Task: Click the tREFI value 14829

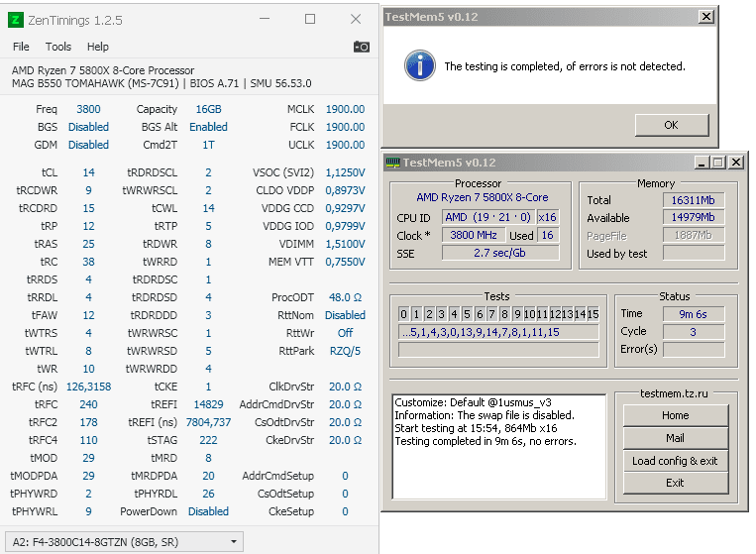Action: pos(208,404)
